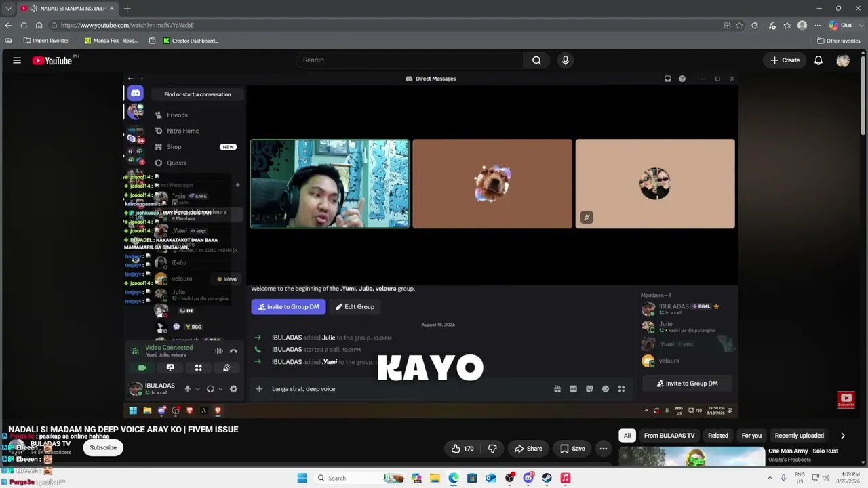Viewport: 868px width, 488px height.
Task: Open a new browser tab
Action: pos(127,9)
